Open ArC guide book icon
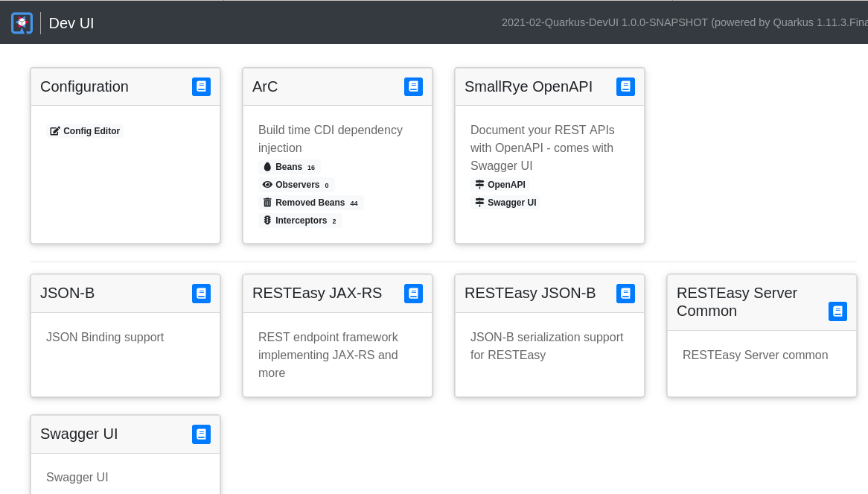This screenshot has height=494, width=868. [413, 86]
